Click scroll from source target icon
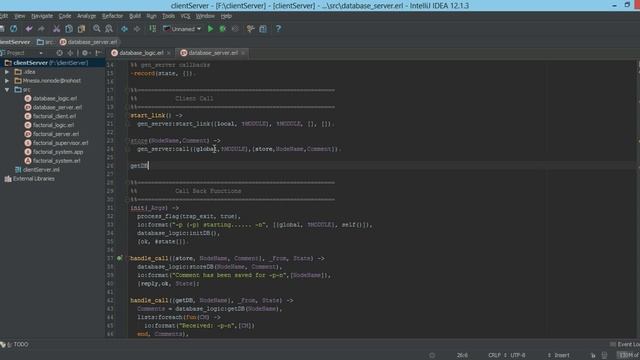The height and width of the screenshot is (360, 640). [60, 53]
